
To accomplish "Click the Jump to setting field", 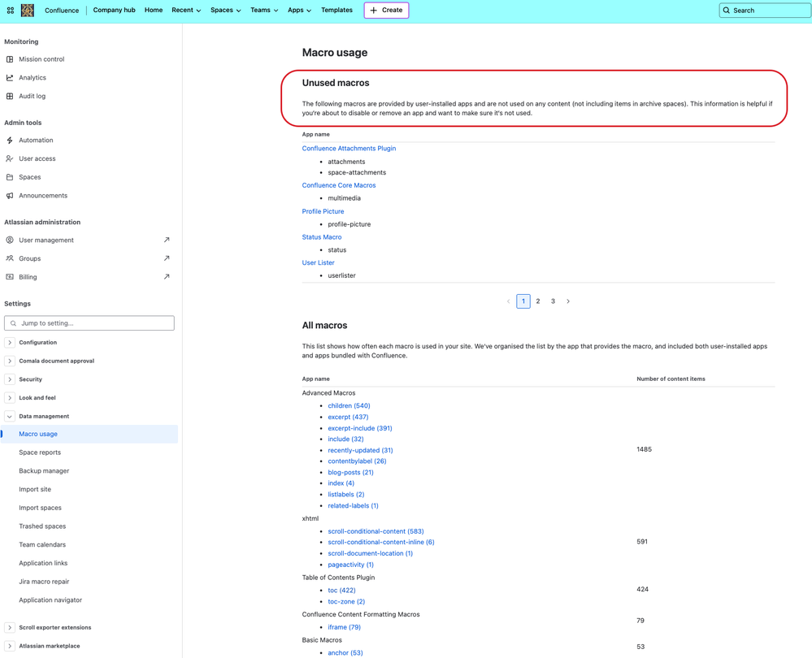I will [89, 323].
